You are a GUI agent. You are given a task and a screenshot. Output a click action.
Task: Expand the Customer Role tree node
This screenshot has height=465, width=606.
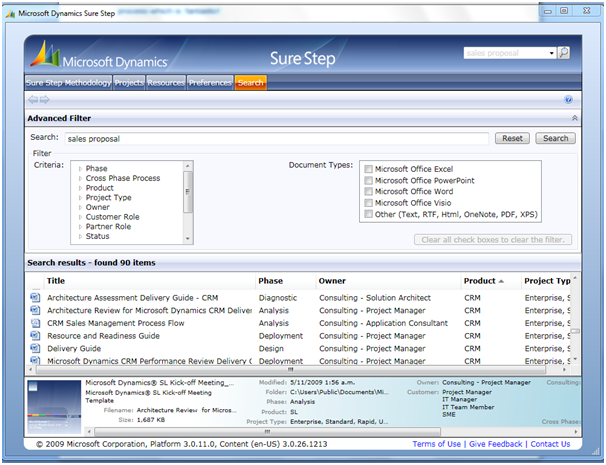coord(79,216)
